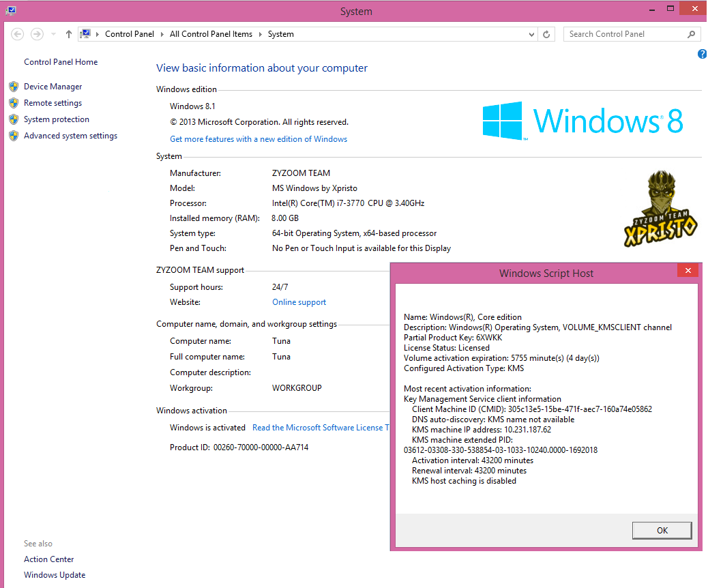The width and height of the screenshot is (708, 588).
Task: Select System breadcrumb in address bar
Action: [x=281, y=34]
